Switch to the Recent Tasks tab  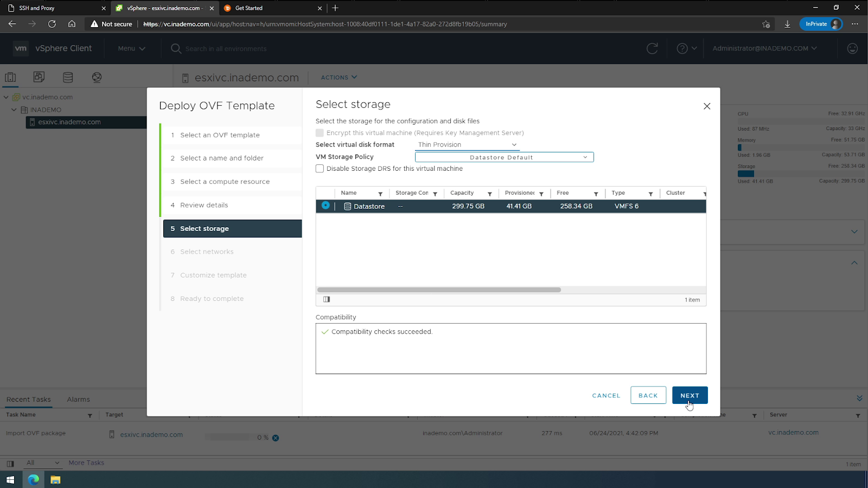coord(29,400)
